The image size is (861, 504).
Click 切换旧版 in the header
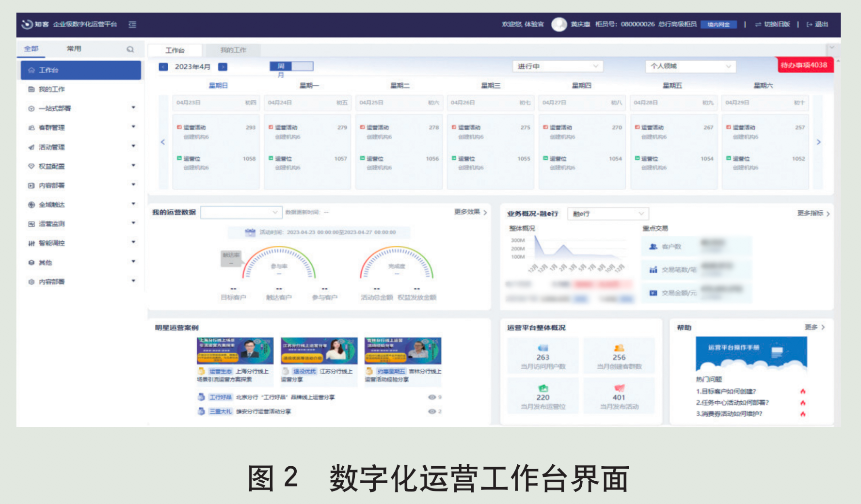pyautogui.click(x=772, y=24)
